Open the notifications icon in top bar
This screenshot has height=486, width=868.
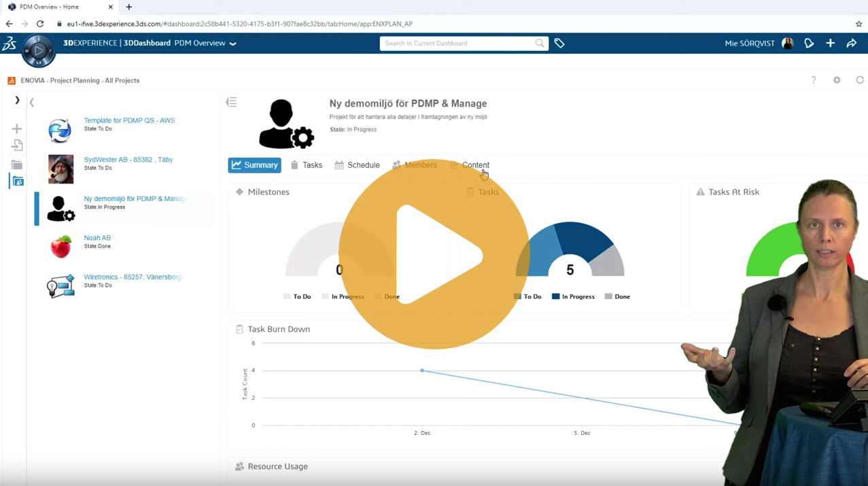tap(809, 44)
